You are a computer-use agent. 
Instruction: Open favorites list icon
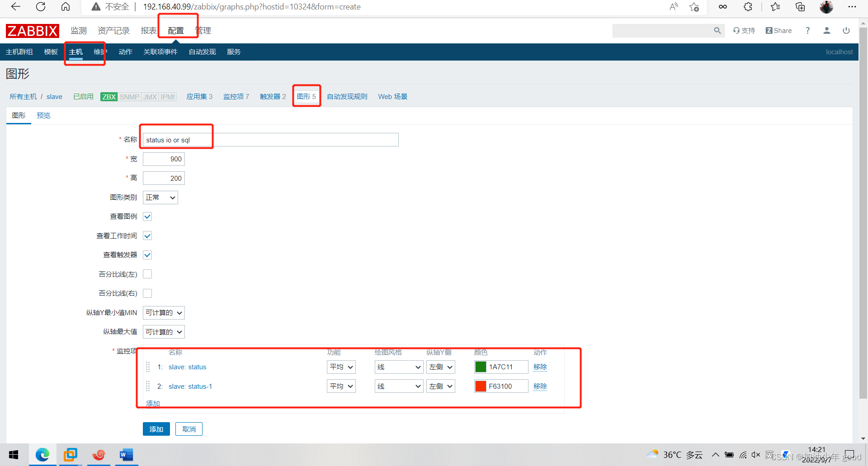[x=775, y=6]
